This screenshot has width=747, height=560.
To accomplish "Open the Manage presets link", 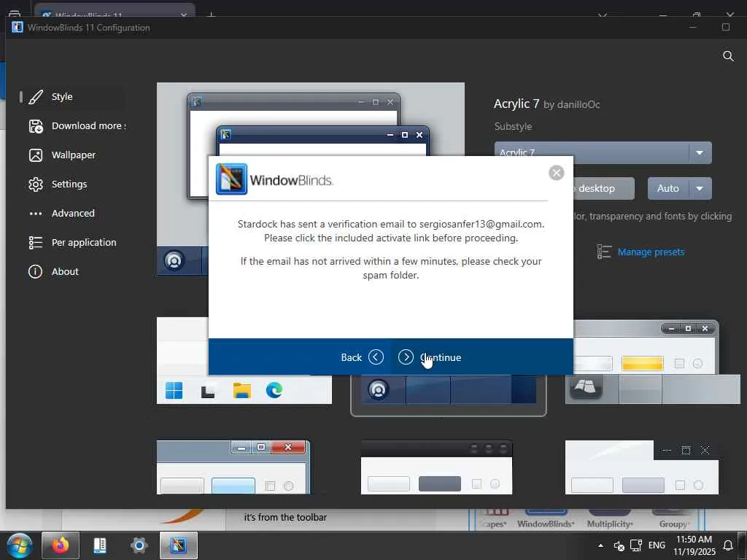I will (651, 252).
